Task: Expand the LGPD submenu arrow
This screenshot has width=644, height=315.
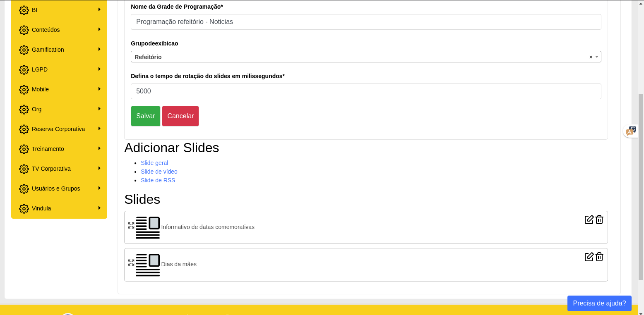Action: click(x=99, y=69)
